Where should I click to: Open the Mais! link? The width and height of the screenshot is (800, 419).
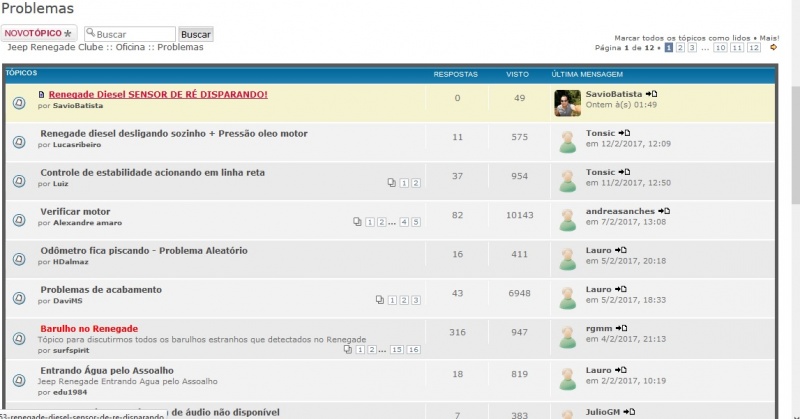769,38
